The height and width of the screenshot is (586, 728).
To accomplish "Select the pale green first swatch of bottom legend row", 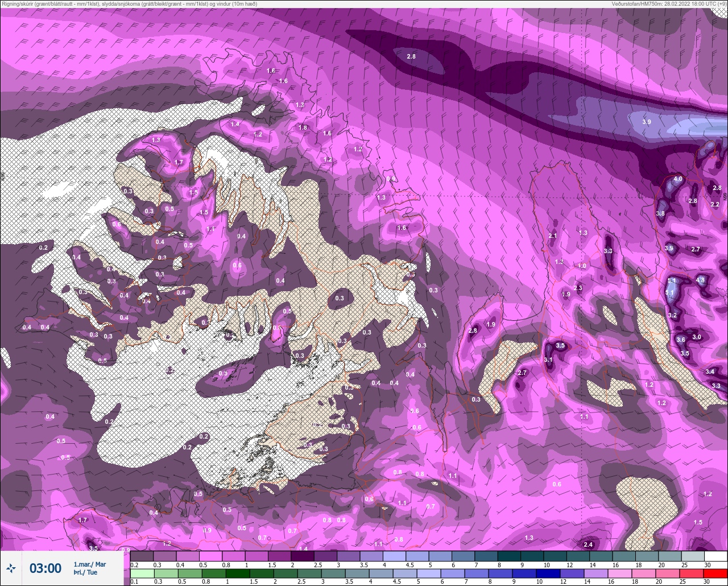I will click(x=142, y=573).
